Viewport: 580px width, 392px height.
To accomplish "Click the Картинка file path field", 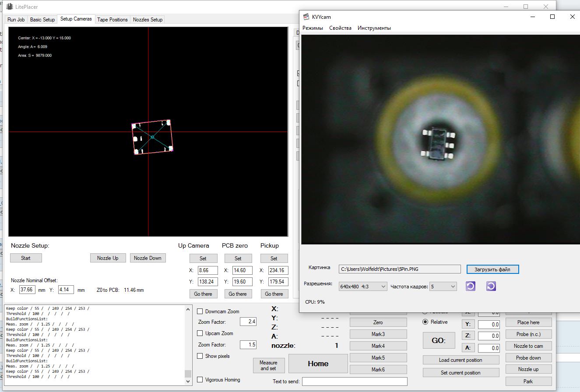I will point(400,269).
